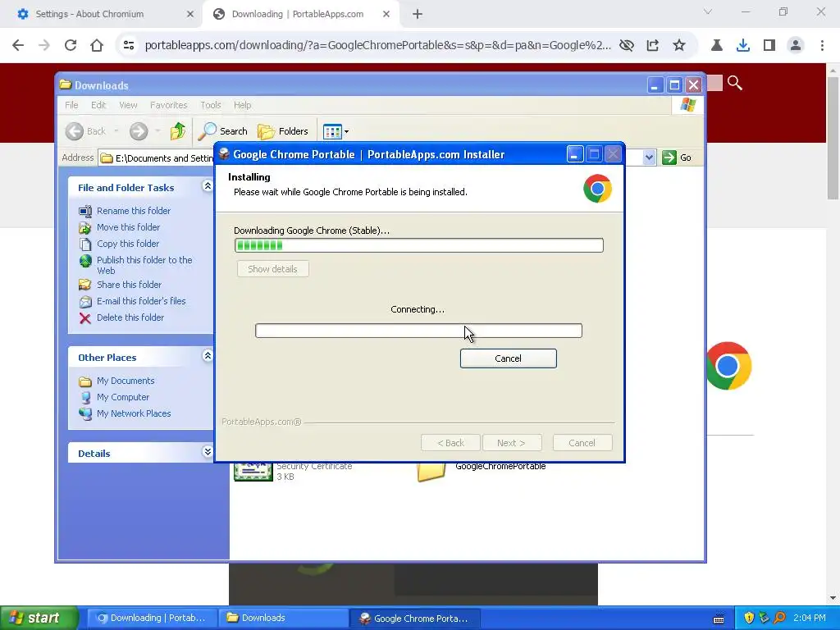
Task: Click the browser address bar URL
Action: [377, 45]
